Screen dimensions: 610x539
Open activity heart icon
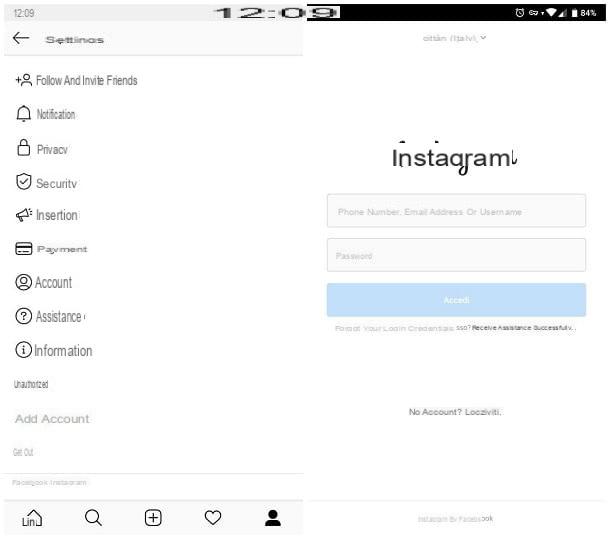(213, 518)
